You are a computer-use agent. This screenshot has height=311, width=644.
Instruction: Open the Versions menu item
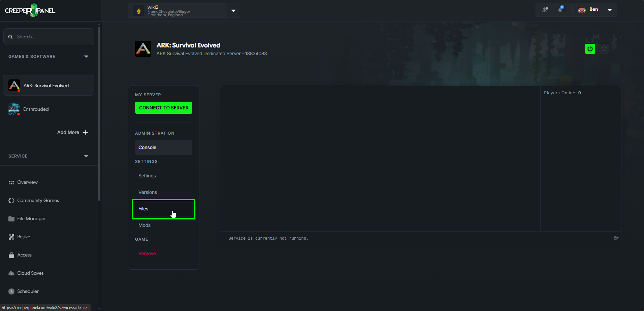(164, 192)
